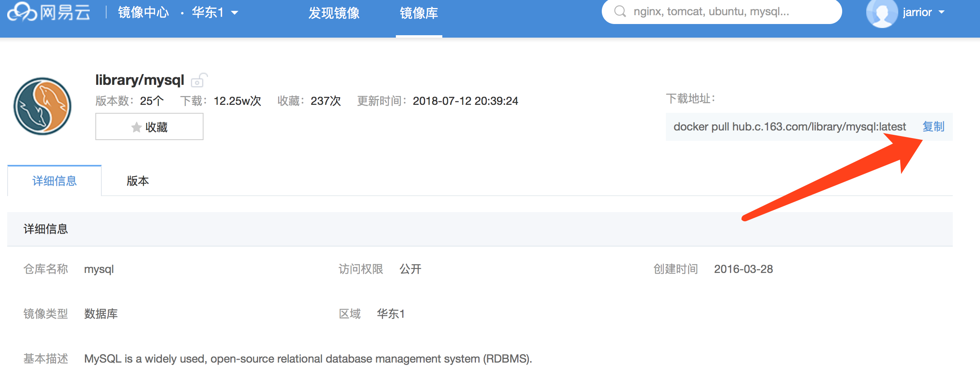The image size is (980, 381).
Task: Switch to the 详细信息 tab
Action: (x=54, y=180)
